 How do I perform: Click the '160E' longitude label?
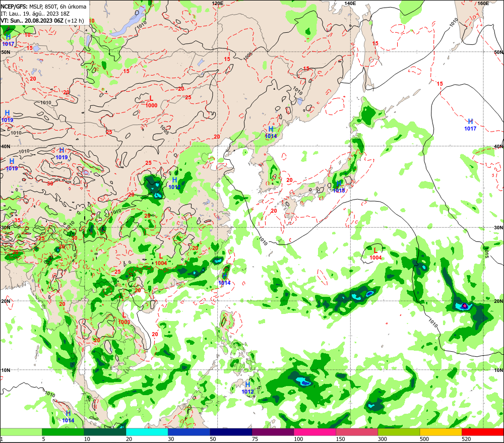(483, 3)
